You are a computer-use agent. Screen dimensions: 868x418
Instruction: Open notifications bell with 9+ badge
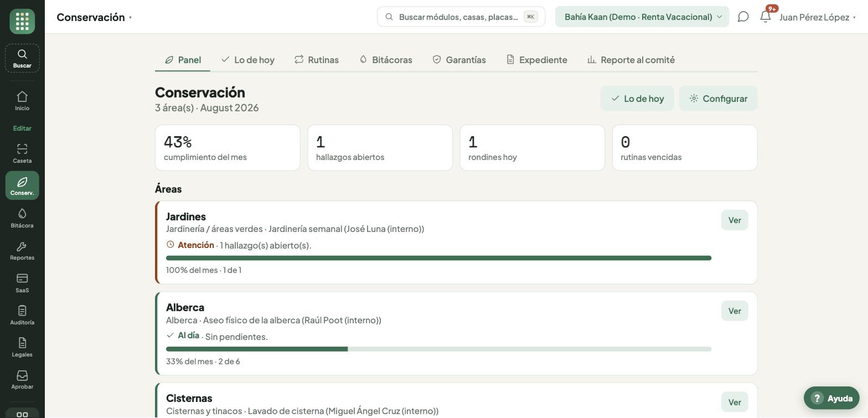pyautogui.click(x=766, y=17)
